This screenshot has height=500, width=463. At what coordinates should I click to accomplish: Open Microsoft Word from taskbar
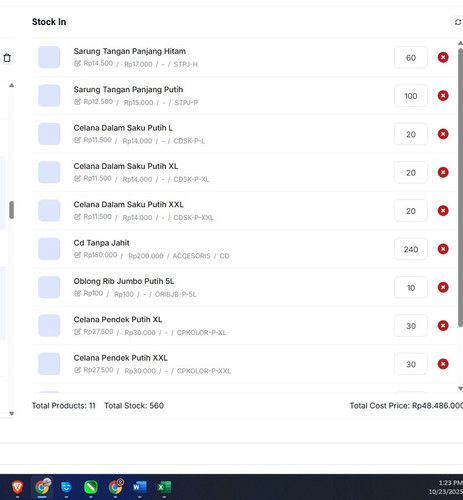(140, 487)
